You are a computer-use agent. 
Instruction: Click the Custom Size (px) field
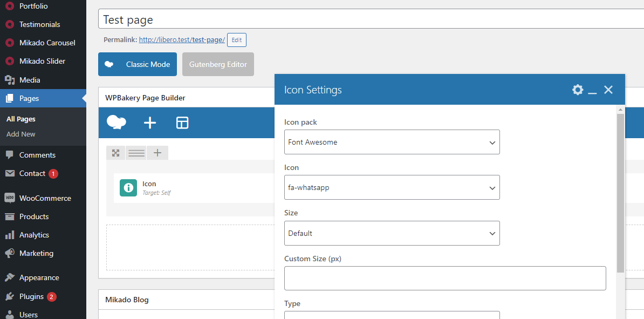pos(445,279)
